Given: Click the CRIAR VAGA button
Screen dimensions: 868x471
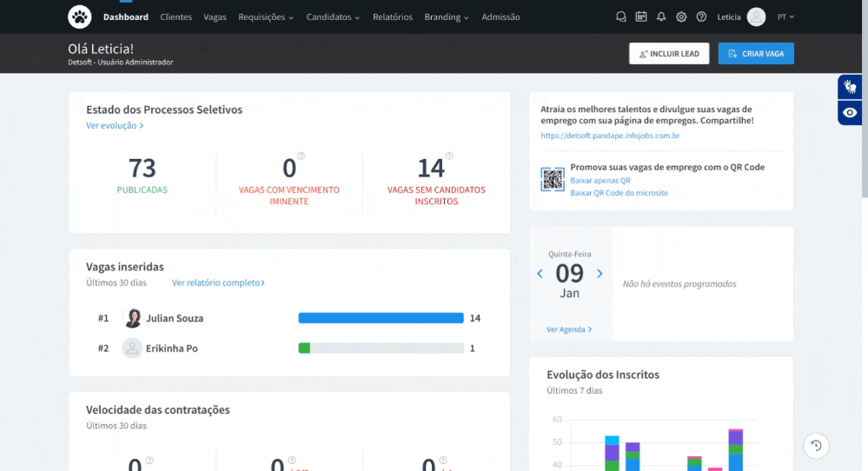Looking at the screenshot, I should pos(756,54).
